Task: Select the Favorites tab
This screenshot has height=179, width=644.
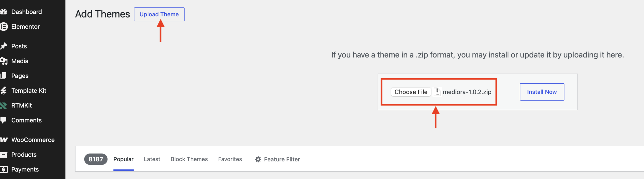Action: [x=230, y=159]
